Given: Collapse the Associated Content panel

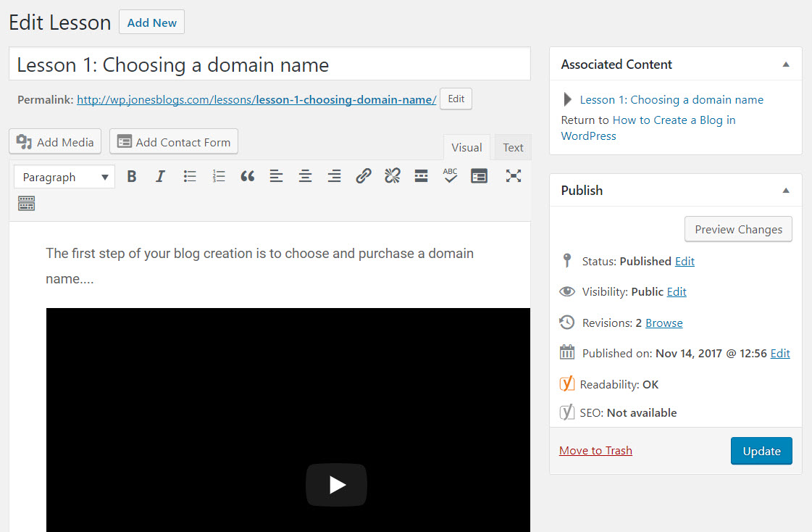Looking at the screenshot, I should tap(786, 65).
